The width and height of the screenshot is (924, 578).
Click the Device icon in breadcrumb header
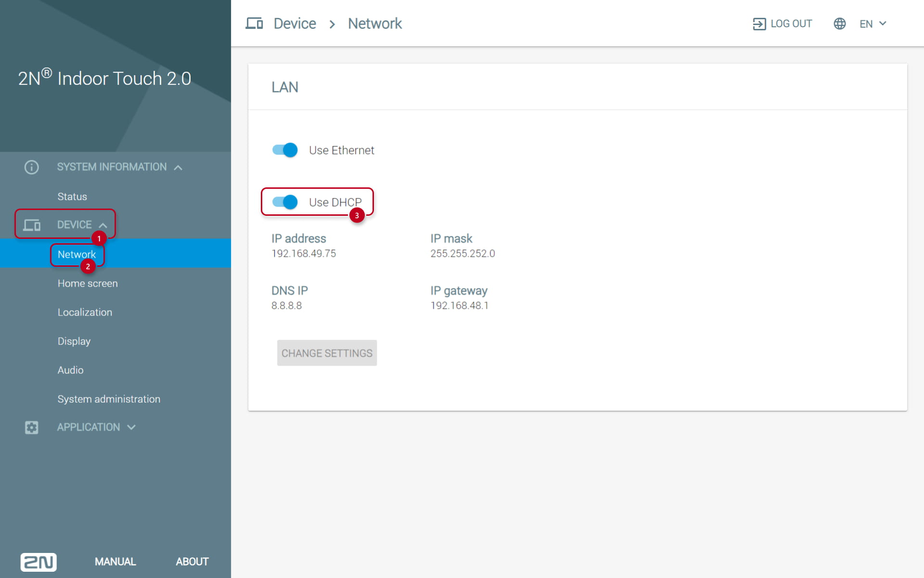click(x=254, y=23)
